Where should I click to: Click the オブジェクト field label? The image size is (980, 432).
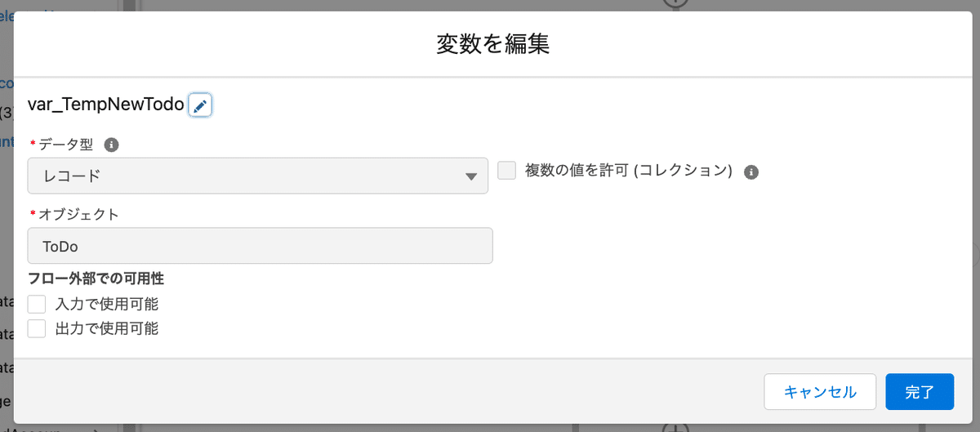click(78, 215)
